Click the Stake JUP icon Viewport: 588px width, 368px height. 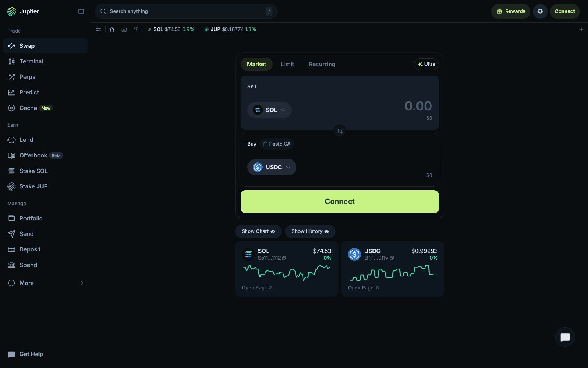pyautogui.click(x=11, y=186)
